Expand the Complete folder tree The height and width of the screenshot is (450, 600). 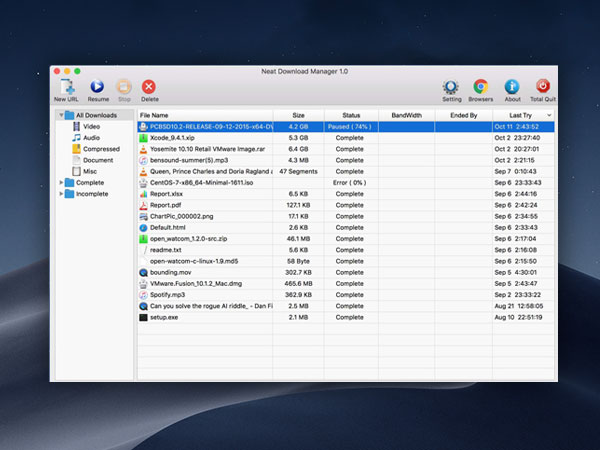tap(61, 183)
